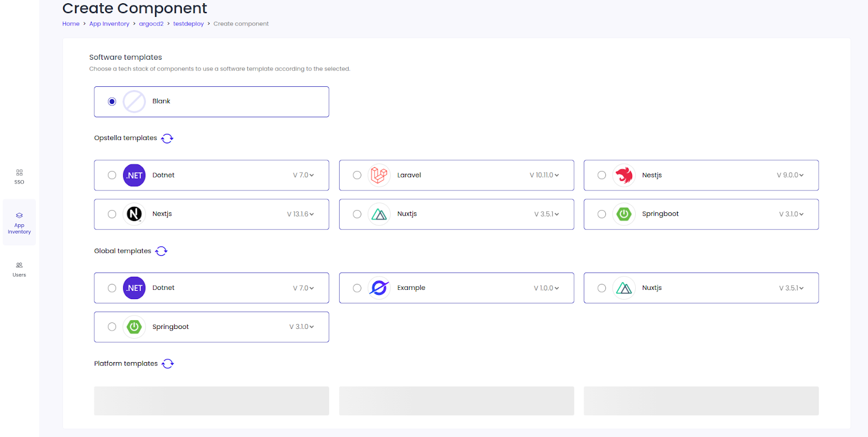Click the Nuxtjs logo in Opstella templates
This screenshot has height=437, width=868.
[379, 214]
